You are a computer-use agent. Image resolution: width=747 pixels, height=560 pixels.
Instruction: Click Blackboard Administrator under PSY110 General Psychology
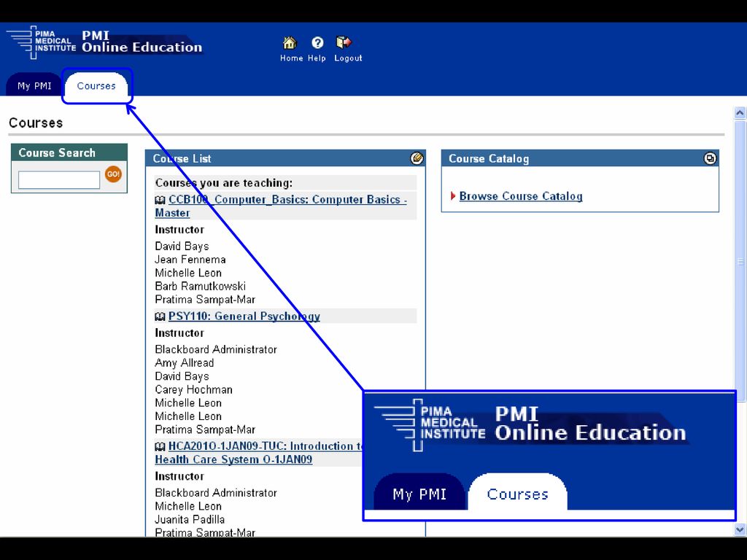point(216,349)
